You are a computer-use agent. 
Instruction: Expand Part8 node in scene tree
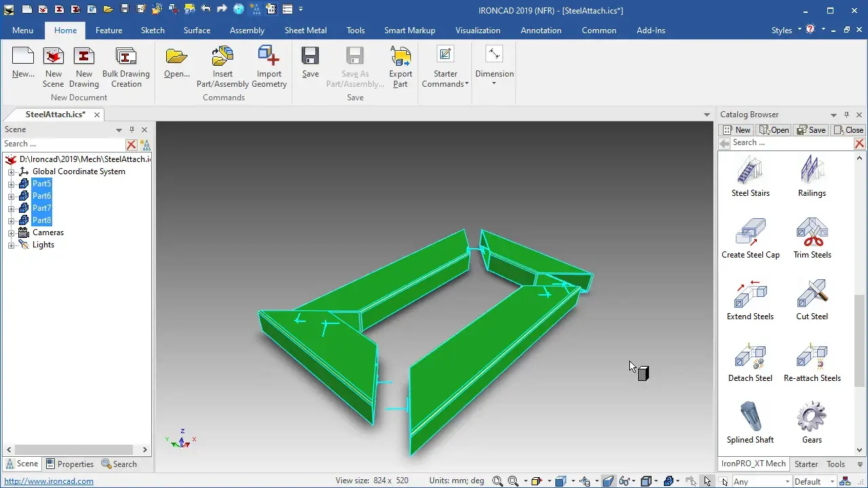(x=11, y=221)
